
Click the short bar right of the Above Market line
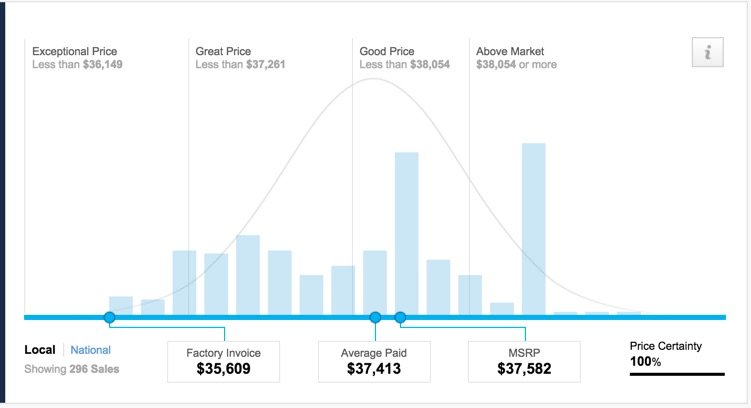coord(502,309)
